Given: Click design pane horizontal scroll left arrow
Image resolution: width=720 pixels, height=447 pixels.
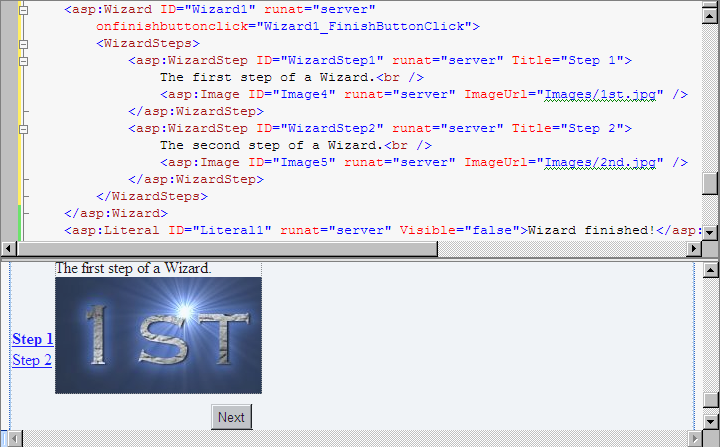Looking at the screenshot, I should point(15,439).
